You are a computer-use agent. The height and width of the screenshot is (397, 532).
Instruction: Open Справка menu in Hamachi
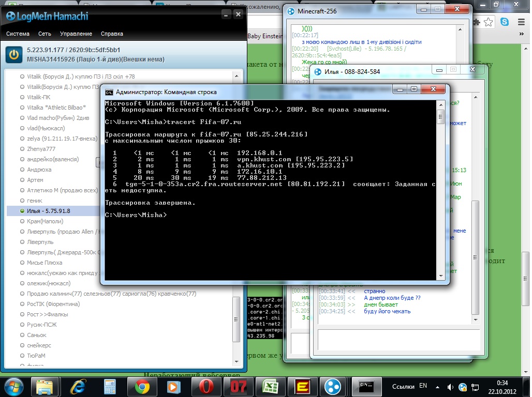[x=112, y=34]
